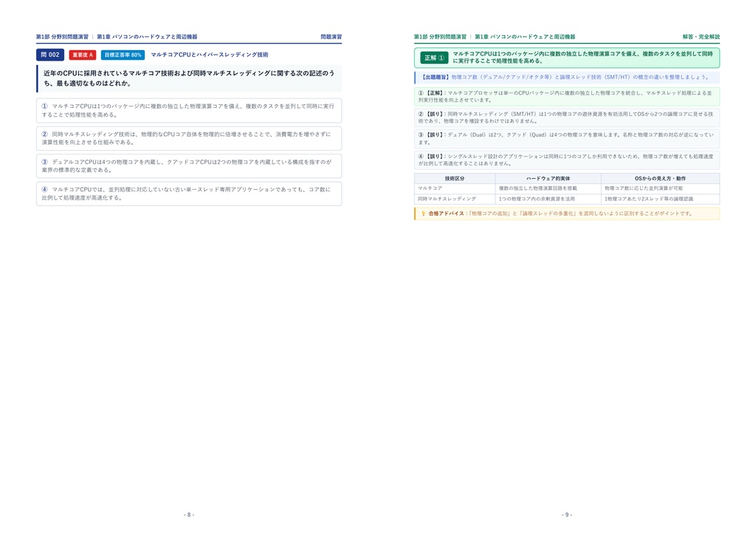The width and height of the screenshot is (756, 535).
Task: Click the cell 物理コア数に応じた並列演算が可能
Action: [x=661, y=188]
